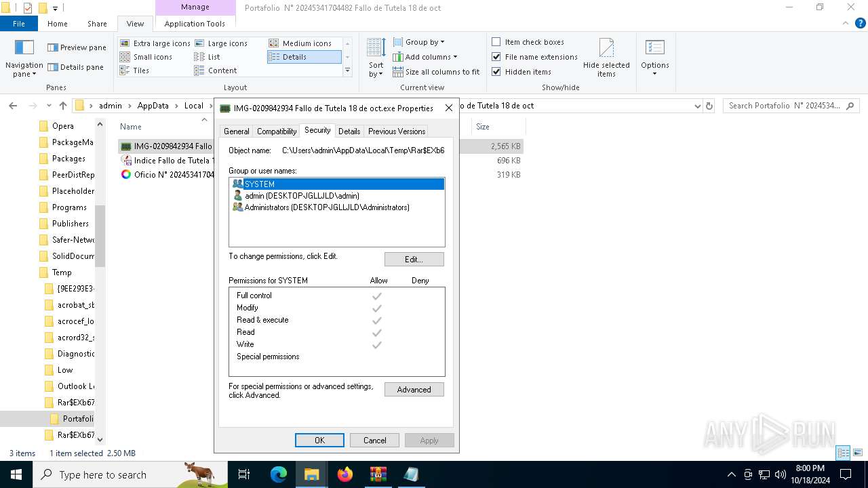Open the Add columns dropdown

pyautogui.click(x=425, y=57)
